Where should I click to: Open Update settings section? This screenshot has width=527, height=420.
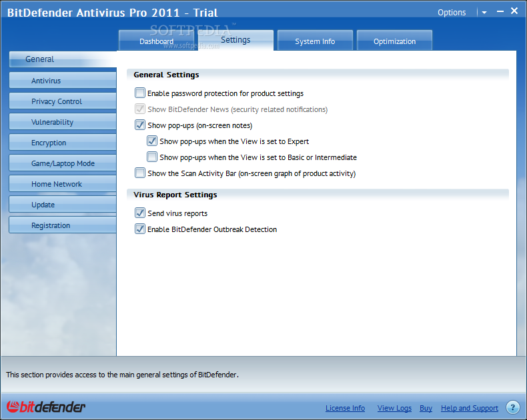[63, 204]
